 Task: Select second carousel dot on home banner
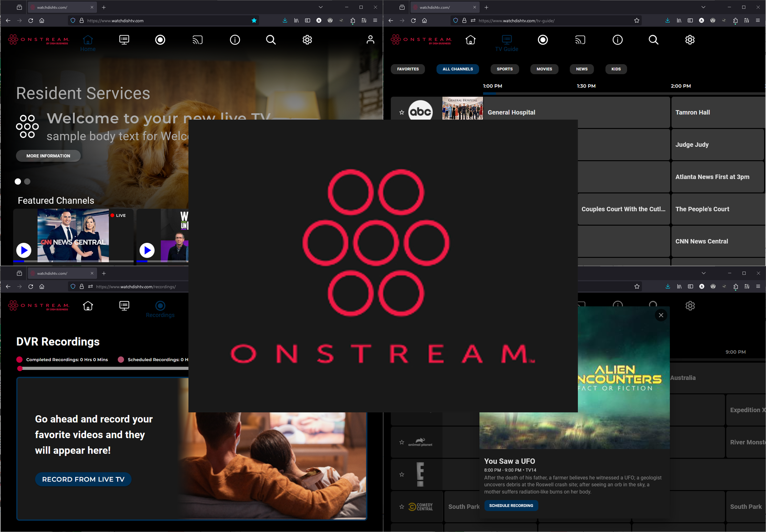(x=27, y=181)
